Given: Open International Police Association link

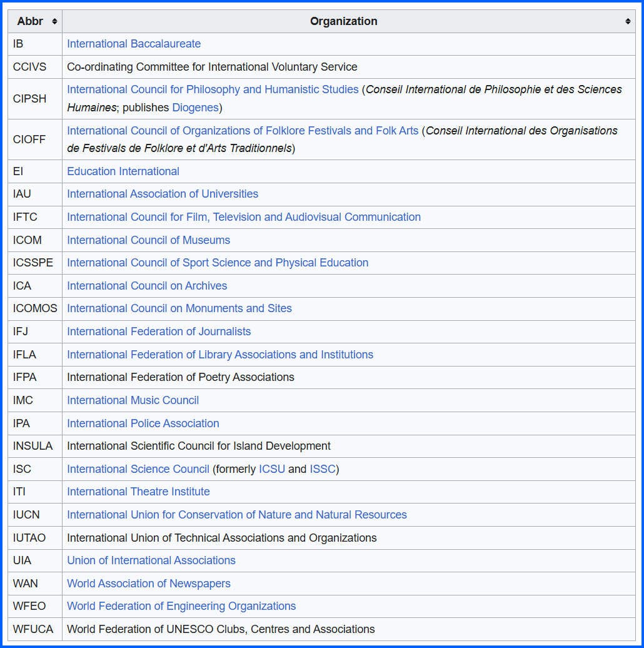Looking at the screenshot, I should pos(143,423).
